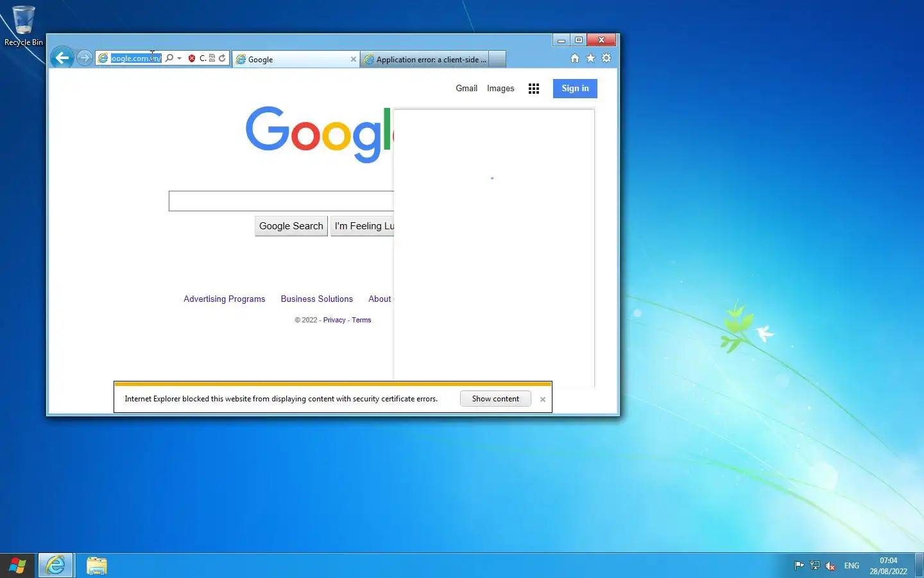Viewport: 924px width, 578px height.
Task: Click the IE forward arrow button
Action: [x=84, y=58]
